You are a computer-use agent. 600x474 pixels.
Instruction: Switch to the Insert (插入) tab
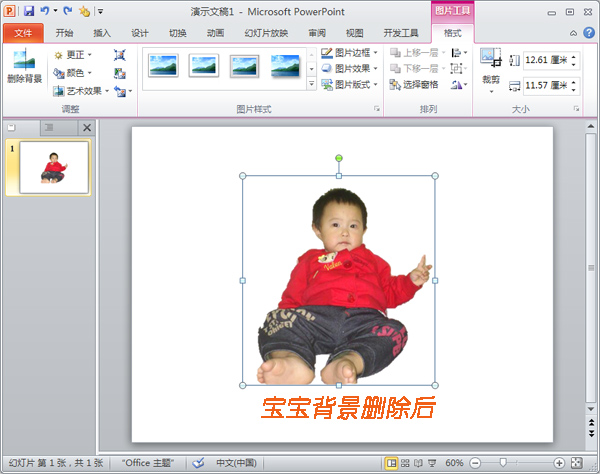pos(102,33)
